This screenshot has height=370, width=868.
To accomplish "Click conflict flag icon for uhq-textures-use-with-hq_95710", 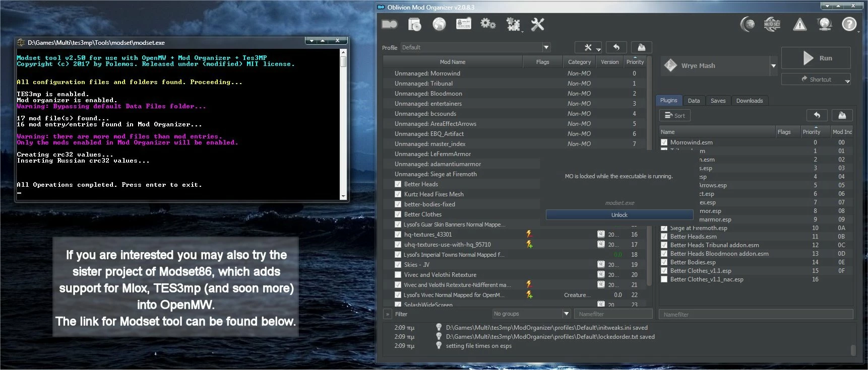I will tap(529, 244).
